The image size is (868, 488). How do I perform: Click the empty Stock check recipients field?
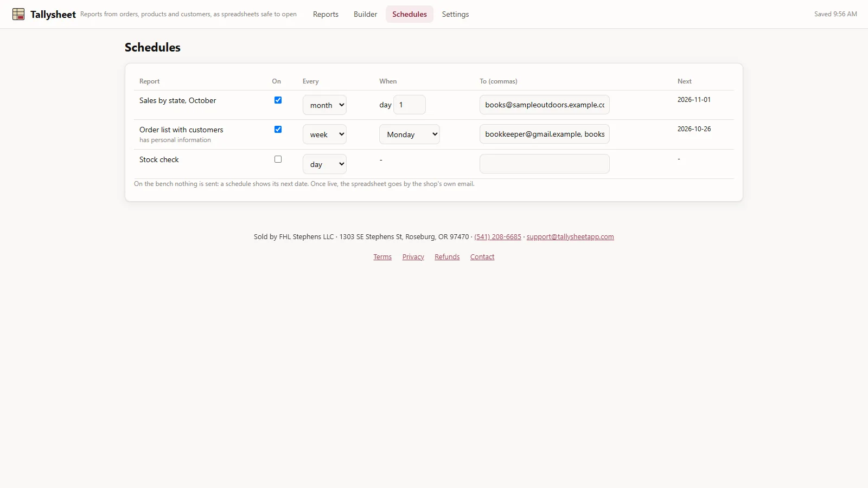(x=545, y=164)
